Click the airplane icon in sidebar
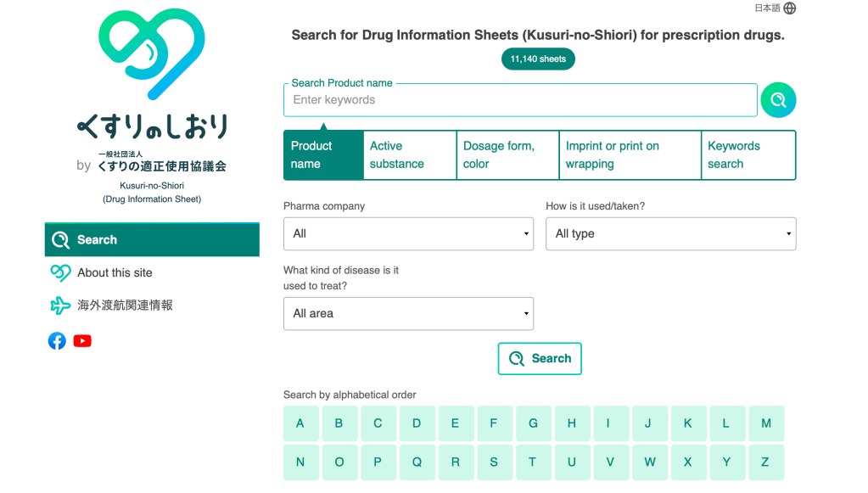 click(60, 305)
